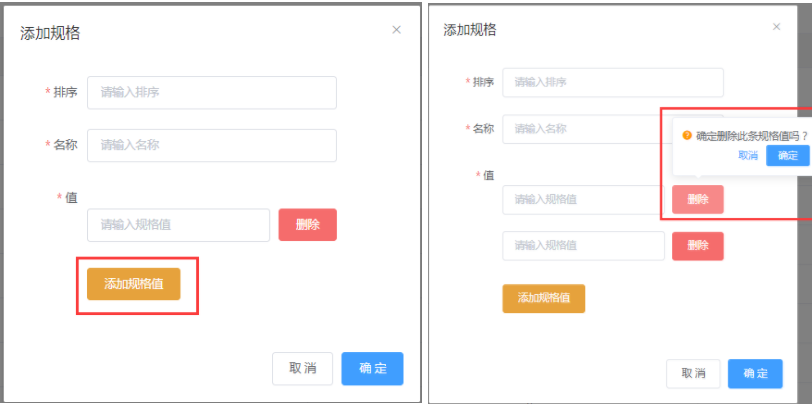Close the right 添加规格 dialog with X
The image size is (812, 411).
pyautogui.click(x=776, y=27)
